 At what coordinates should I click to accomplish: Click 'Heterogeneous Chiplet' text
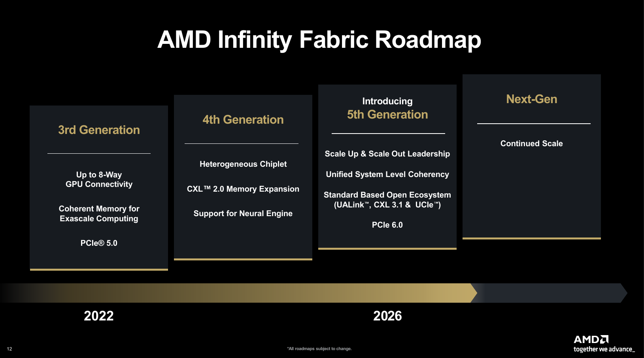[x=243, y=164]
